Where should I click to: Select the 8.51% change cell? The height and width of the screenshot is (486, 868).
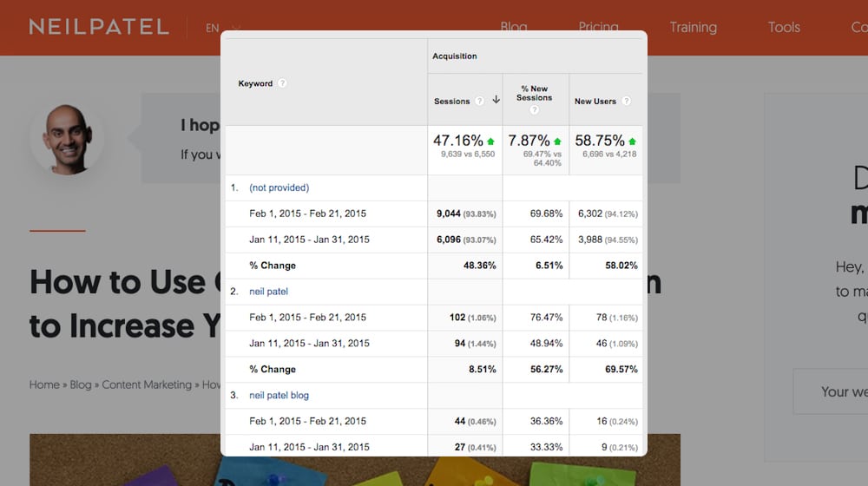coord(465,369)
